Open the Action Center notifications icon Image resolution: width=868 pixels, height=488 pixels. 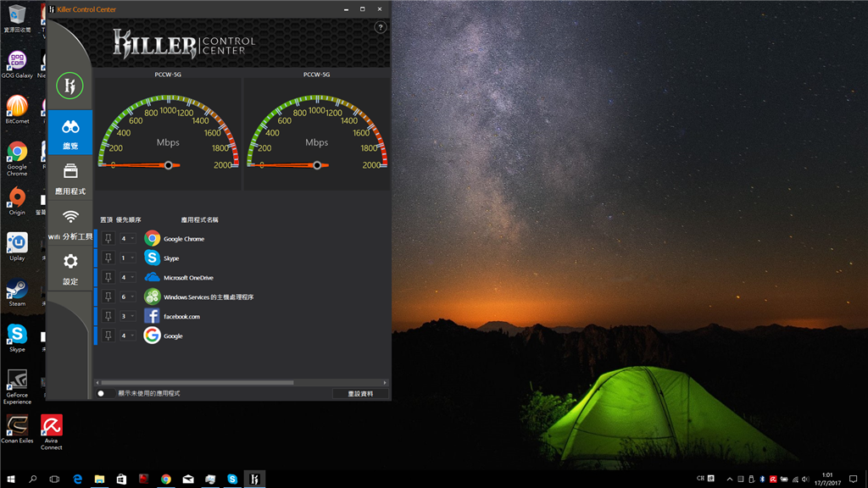853,480
